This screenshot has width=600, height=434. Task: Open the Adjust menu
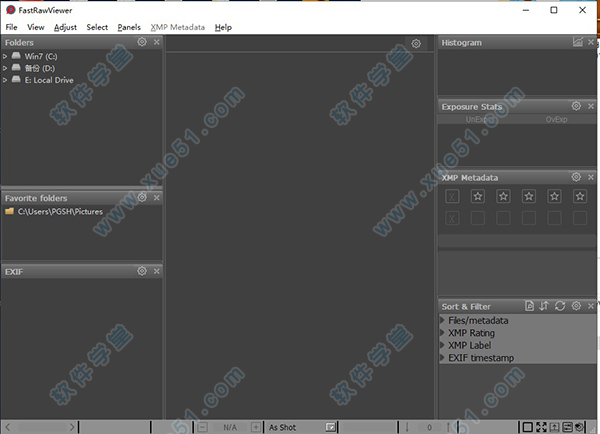(x=65, y=27)
